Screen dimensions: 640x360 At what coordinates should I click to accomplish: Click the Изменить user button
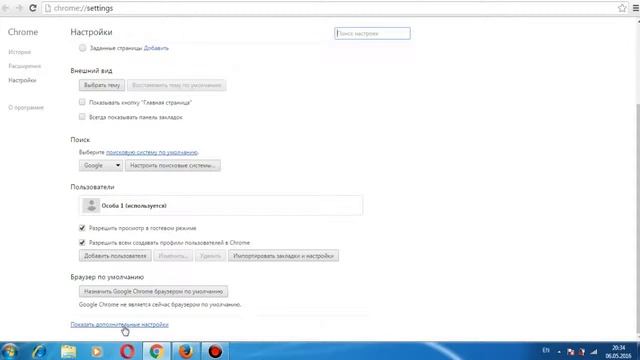(173, 256)
